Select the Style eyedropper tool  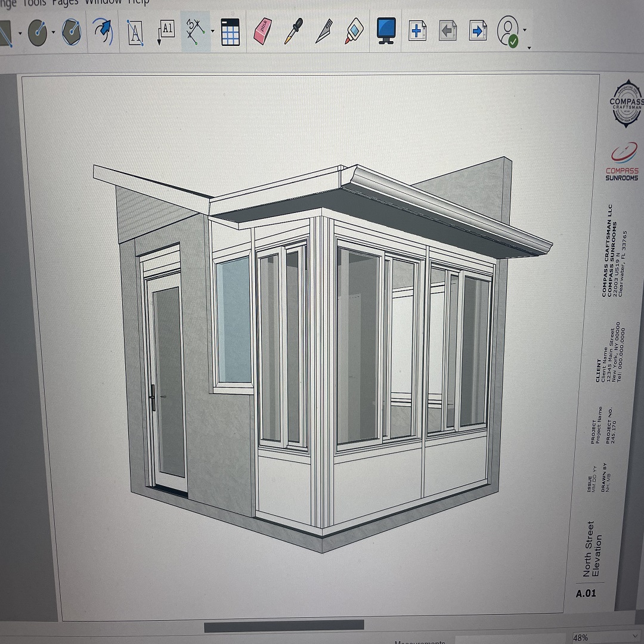tap(292, 31)
